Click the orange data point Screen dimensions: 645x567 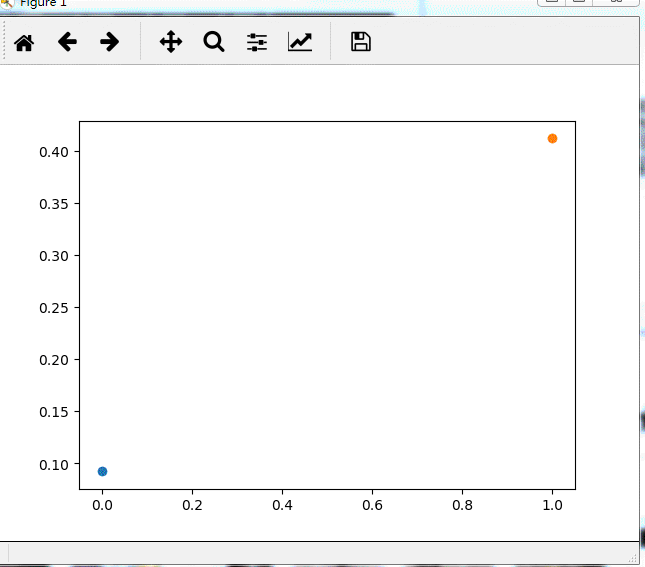(552, 138)
